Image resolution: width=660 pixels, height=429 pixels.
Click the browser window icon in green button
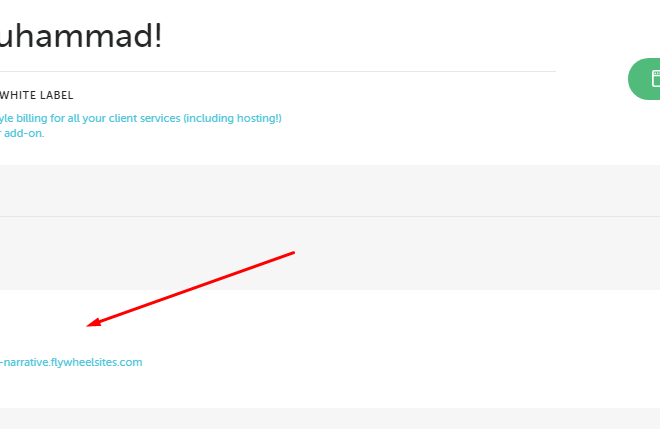656,79
